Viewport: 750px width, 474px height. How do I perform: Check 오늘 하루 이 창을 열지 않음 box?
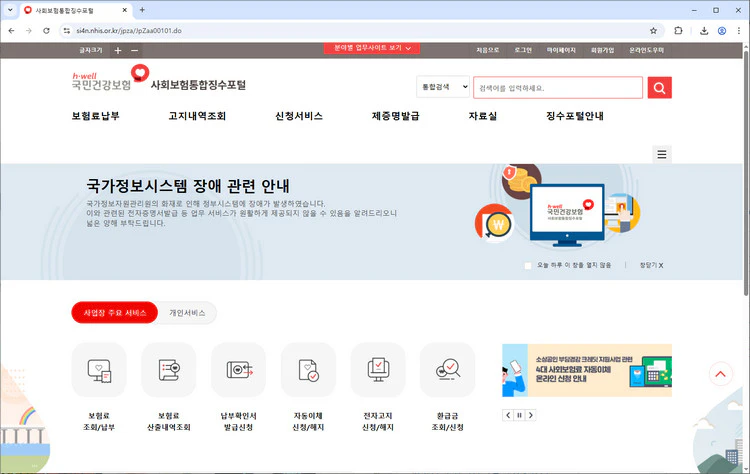[528, 265]
